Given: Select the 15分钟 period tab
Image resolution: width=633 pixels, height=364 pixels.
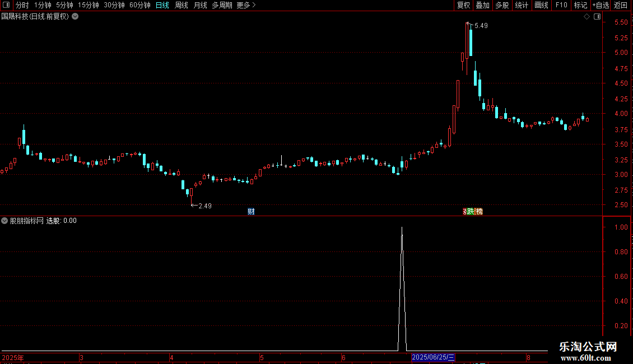Looking at the screenshot, I should coord(89,5).
